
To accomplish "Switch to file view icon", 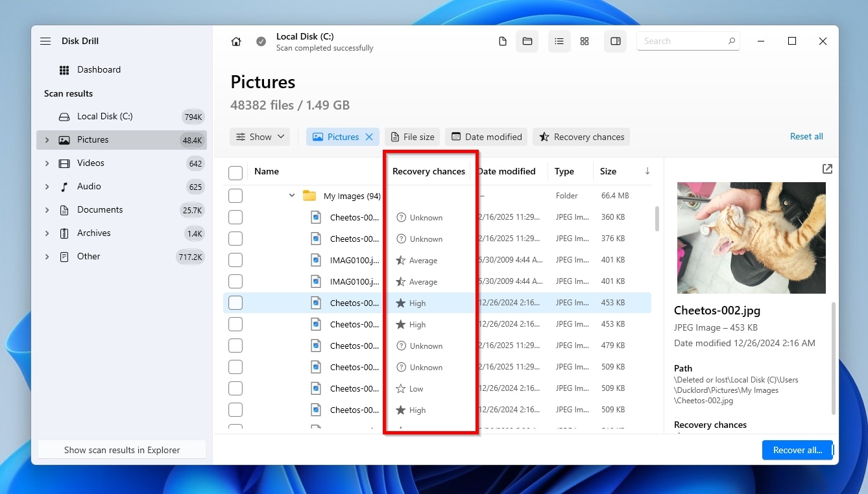I will [x=503, y=41].
